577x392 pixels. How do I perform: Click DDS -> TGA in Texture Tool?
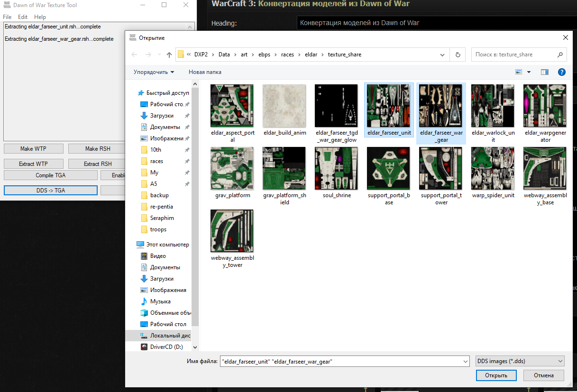50,190
